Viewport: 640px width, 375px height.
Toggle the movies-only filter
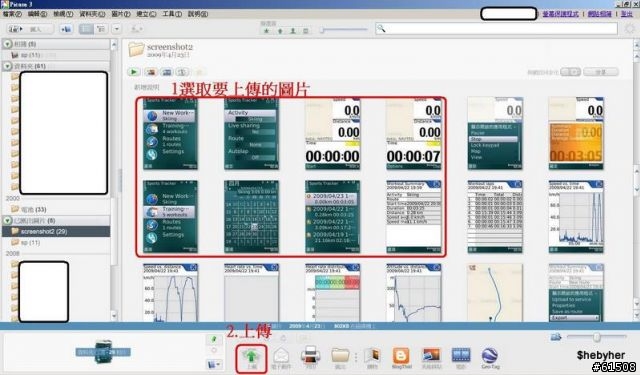[305, 31]
